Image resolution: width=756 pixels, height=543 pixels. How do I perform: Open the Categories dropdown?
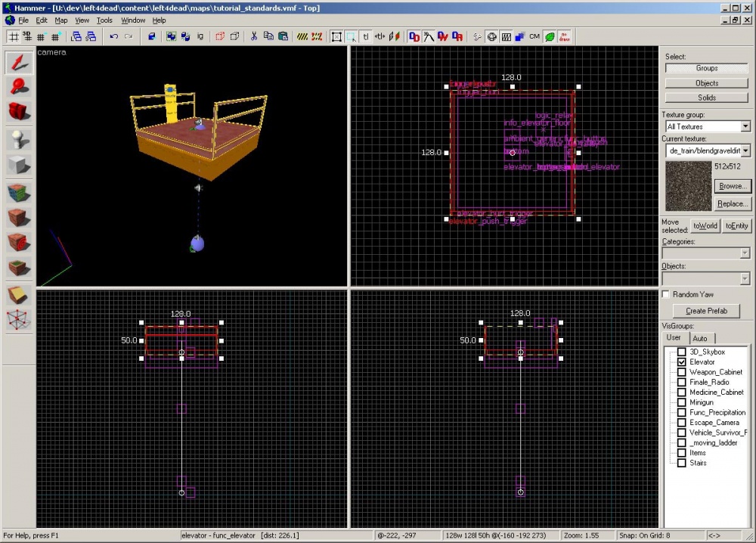click(x=745, y=253)
